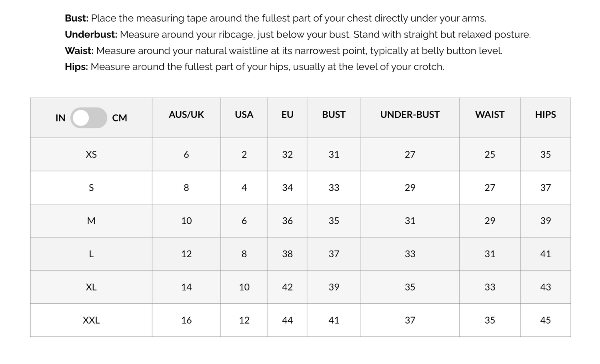This screenshot has width=600, height=364.
Task: Select the XXL size row label
Action: [91, 320]
